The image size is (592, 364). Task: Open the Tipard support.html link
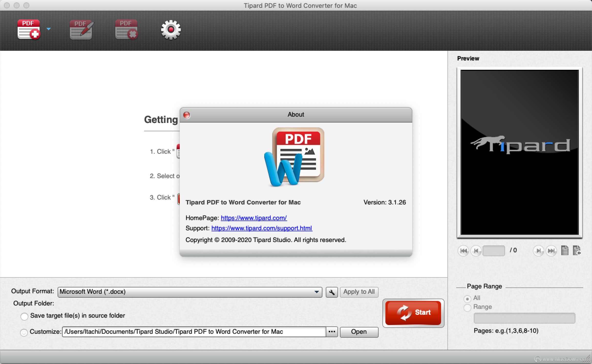[x=262, y=228]
